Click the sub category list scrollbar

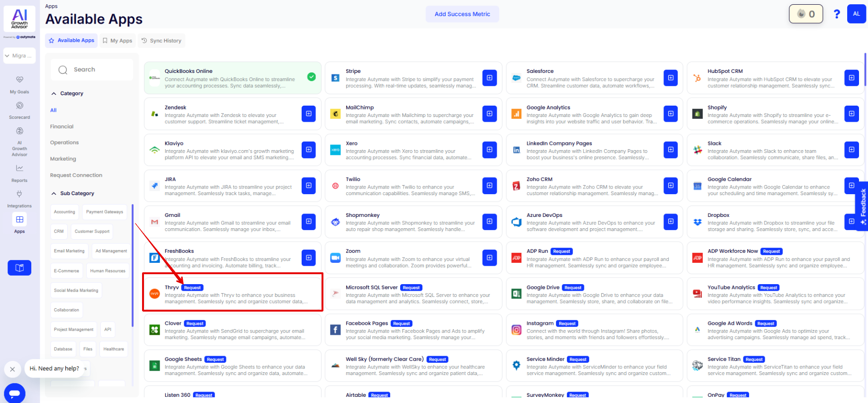pyautogui.click(x=133, y=265)
